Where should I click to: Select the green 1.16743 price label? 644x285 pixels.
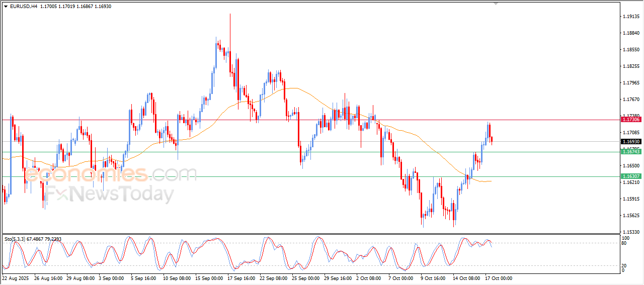[631, 152]
